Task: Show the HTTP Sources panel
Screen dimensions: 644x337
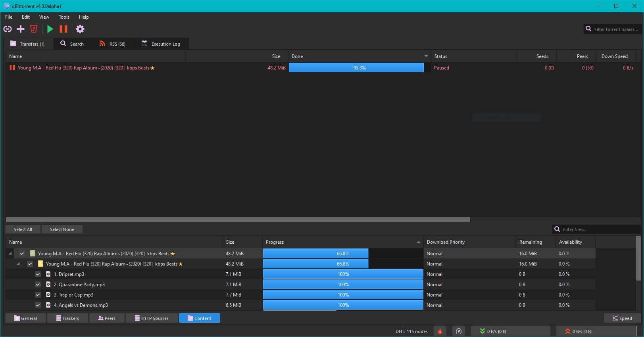Action: pos(152,318)
